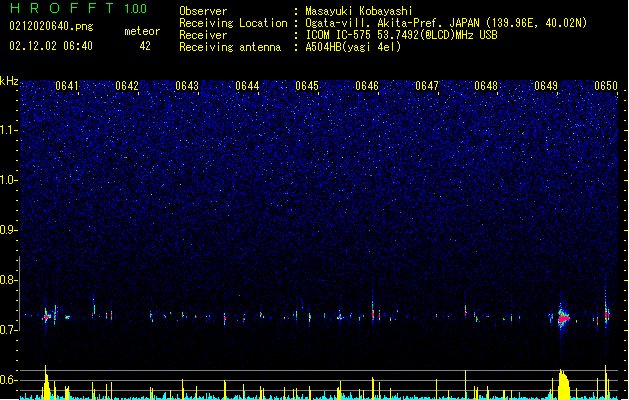Click the meteor count label
629x400 pixels.
coord(142,31)
